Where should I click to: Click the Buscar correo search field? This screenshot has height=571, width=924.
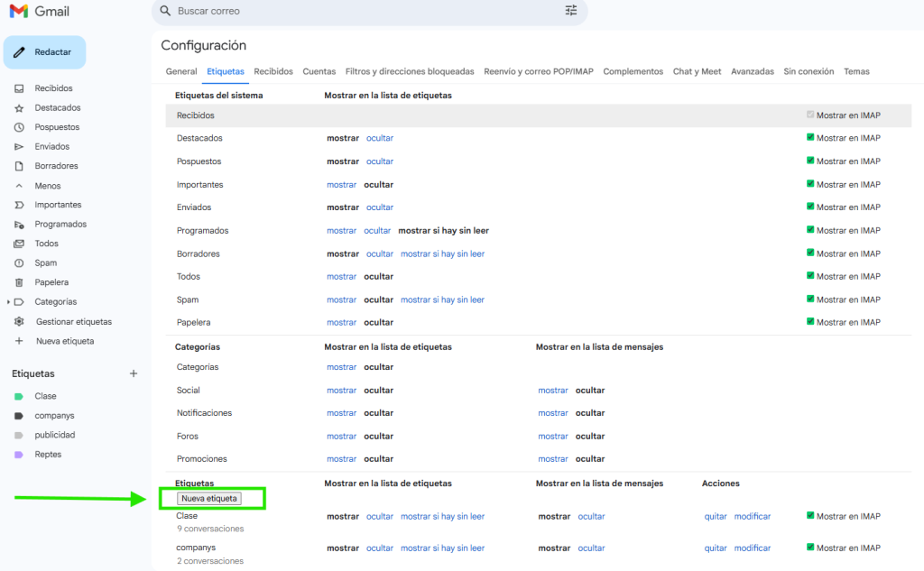point(361,11)
